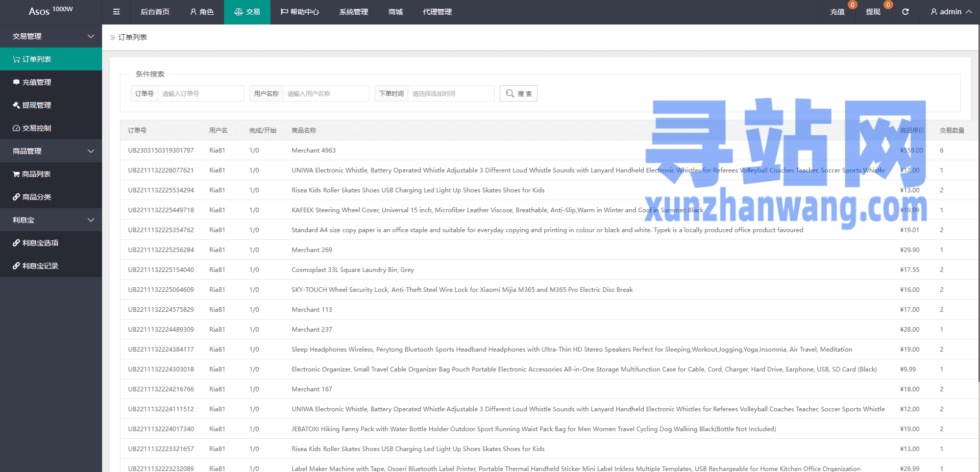Open 商品分类 in the sidebar

pos(51,197)
